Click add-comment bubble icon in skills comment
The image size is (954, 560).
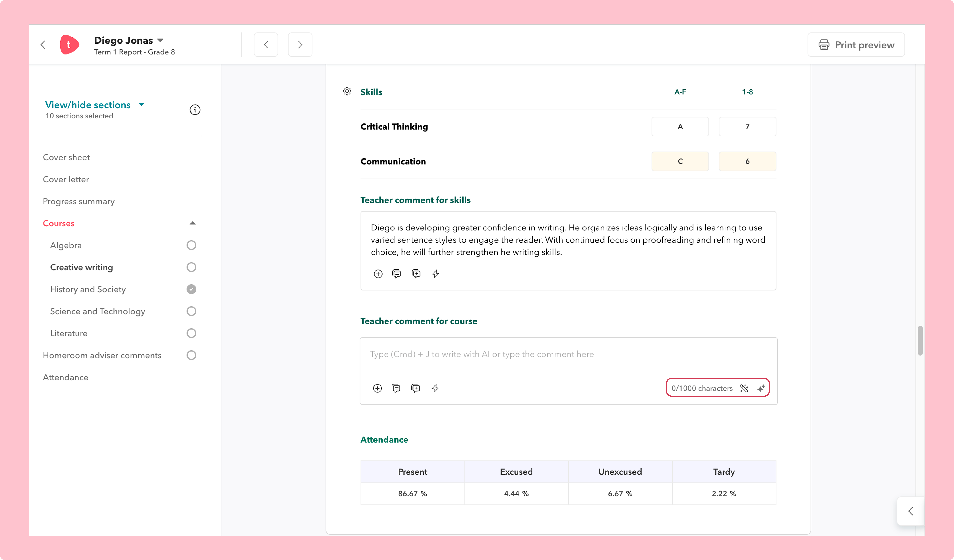[x=416, y=274]
